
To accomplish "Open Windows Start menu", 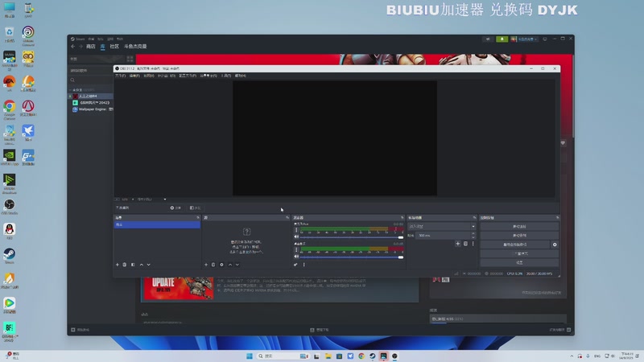I will point(250,356).
